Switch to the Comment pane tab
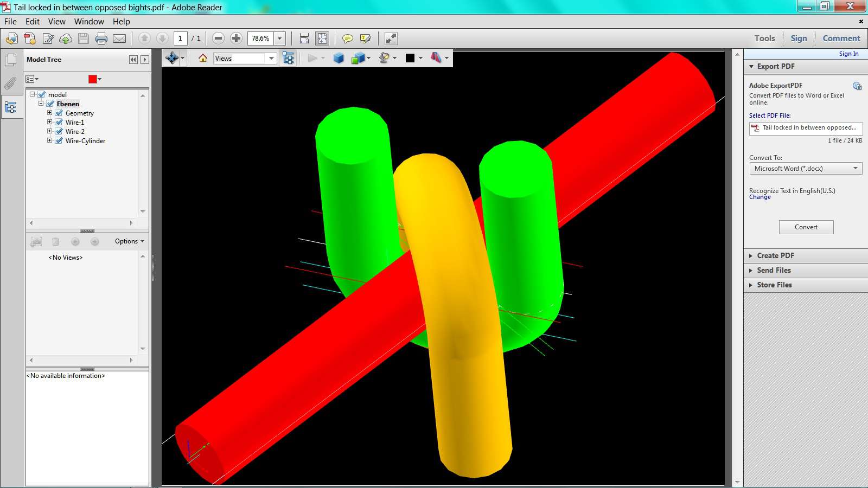This screenshot has height=488, width=868. (841, 38)
